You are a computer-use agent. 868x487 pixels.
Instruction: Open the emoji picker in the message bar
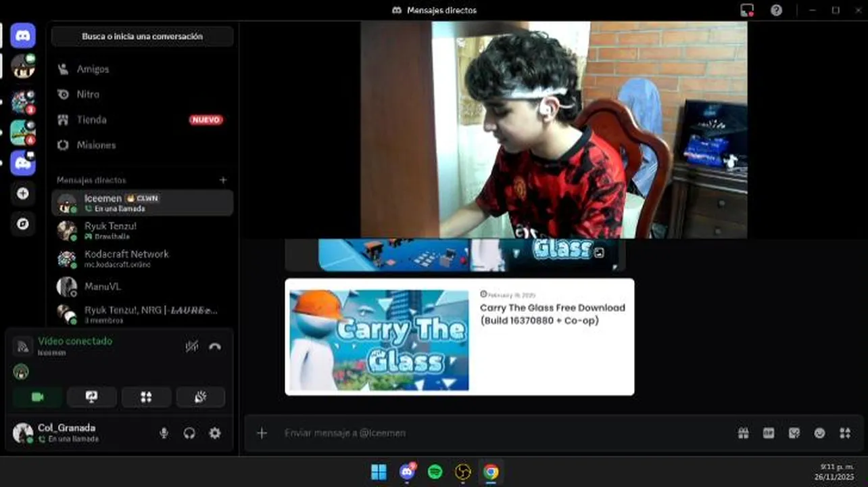tap(819, 433)
